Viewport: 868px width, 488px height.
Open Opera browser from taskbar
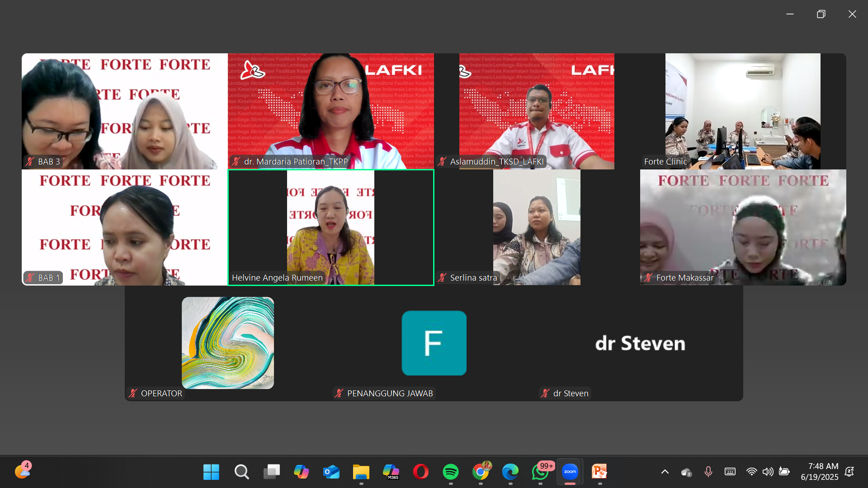pyautogui.click(x=421, y=472)
